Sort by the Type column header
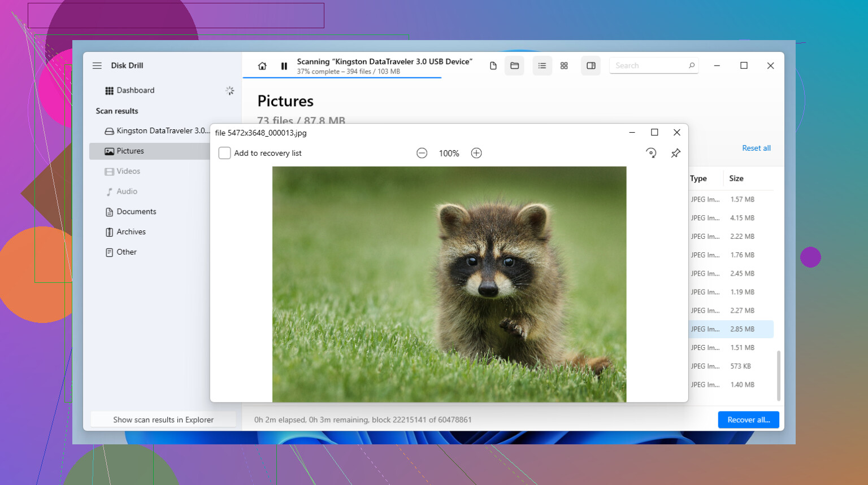The height and width of the screenshot is (485, 868). click(x=698, y=178)
